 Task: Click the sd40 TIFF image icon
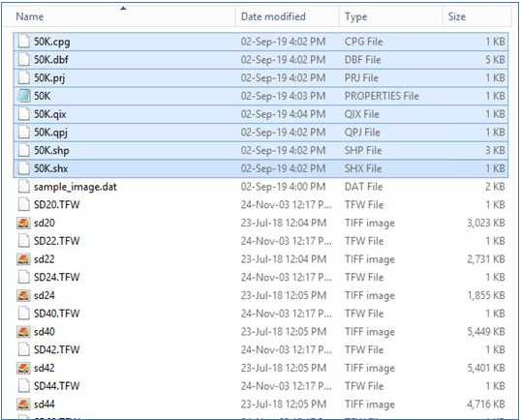coord(23,331)
